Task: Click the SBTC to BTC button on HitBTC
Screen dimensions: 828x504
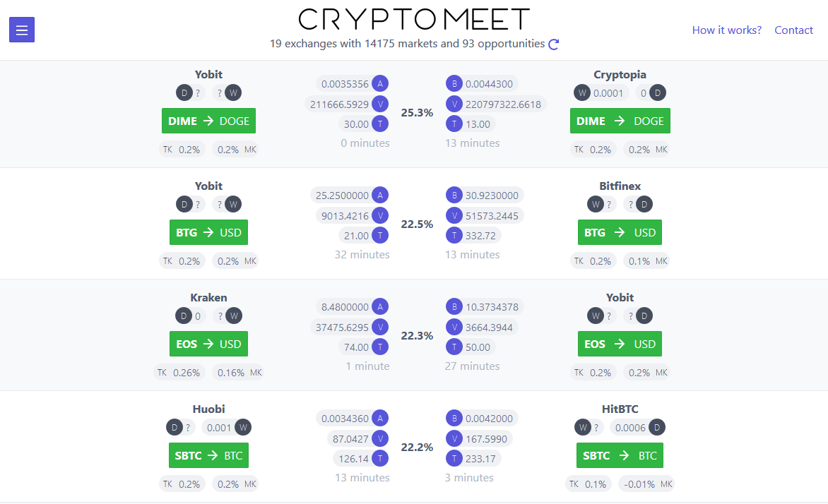Action: [620, 455]
